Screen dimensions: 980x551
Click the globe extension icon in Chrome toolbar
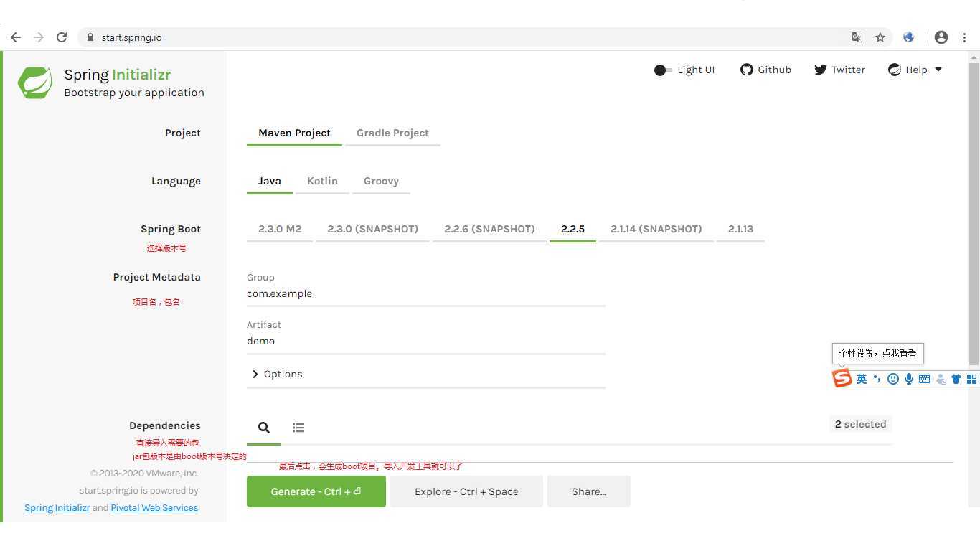[x=908, y=37]
